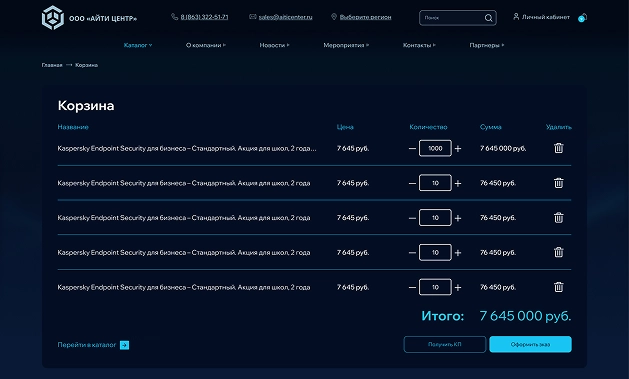
Task: Expand the Каталог menu
Action: tap(138, 45)
